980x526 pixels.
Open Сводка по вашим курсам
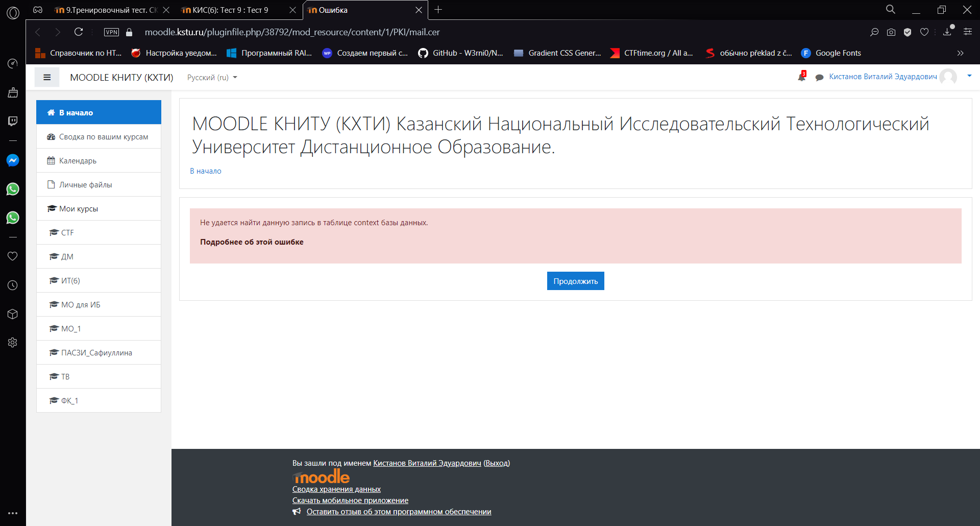pos(99,136)
